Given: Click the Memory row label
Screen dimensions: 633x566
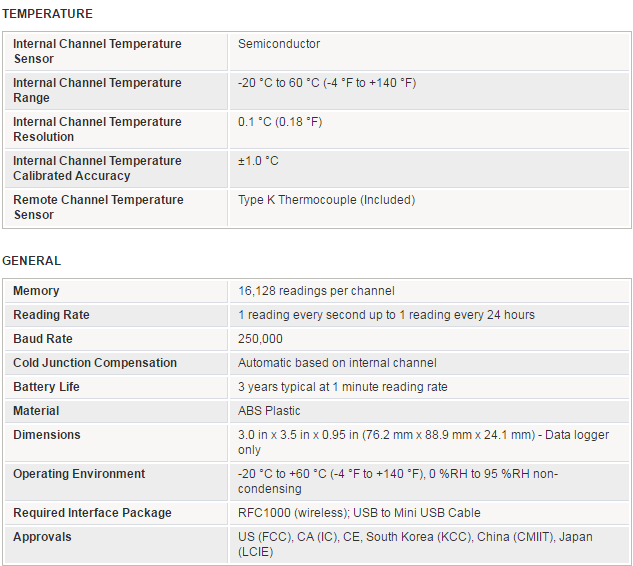Looking at the screenshot, I should coord(36,291).
